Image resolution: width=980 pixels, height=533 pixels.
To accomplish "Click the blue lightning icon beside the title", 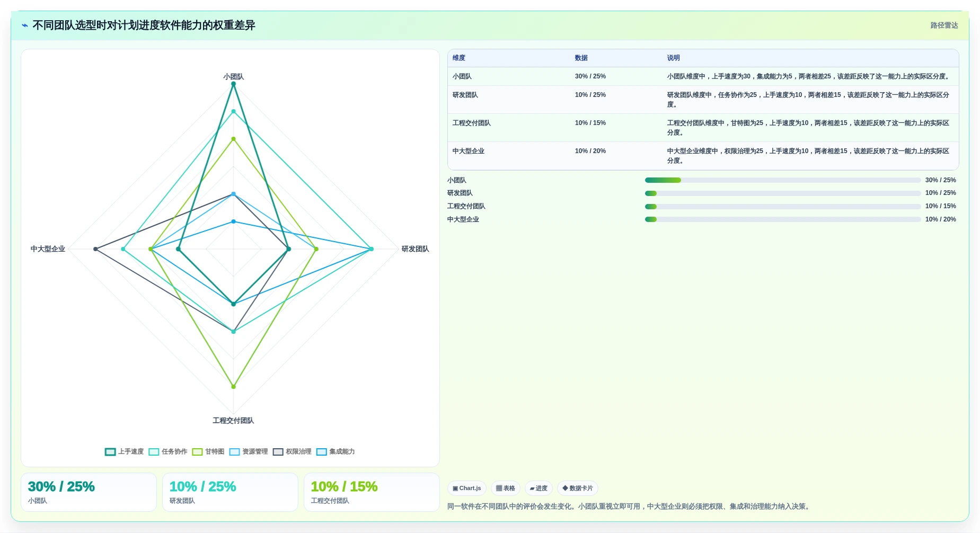I will [25, 25].
